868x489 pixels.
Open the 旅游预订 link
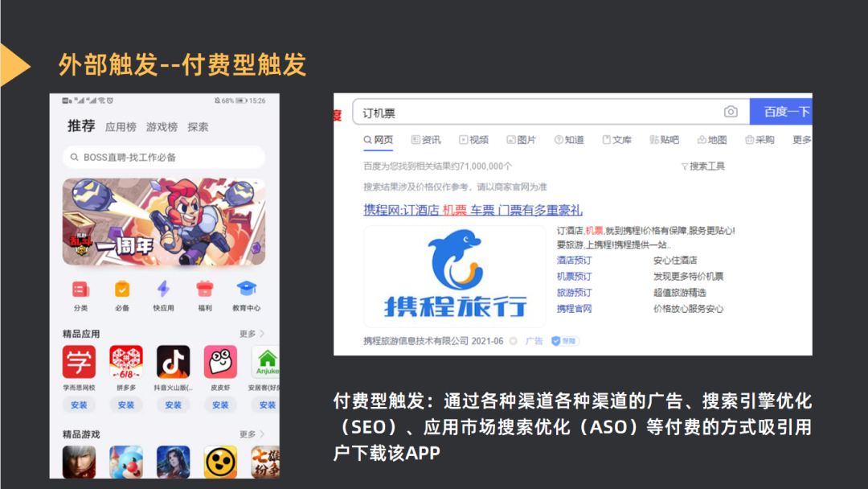click(x=574, y=293)
